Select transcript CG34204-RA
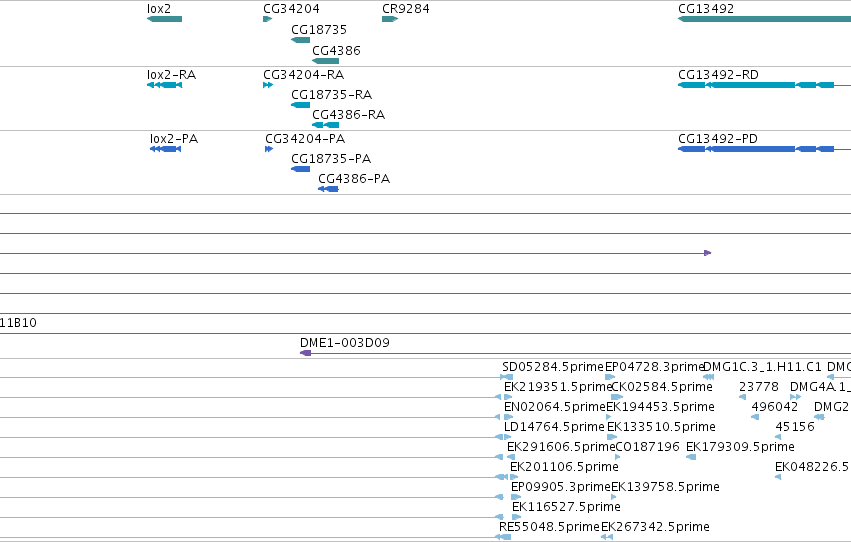The image size is (851, 542). pyautogui.click(x=304, y=74)
